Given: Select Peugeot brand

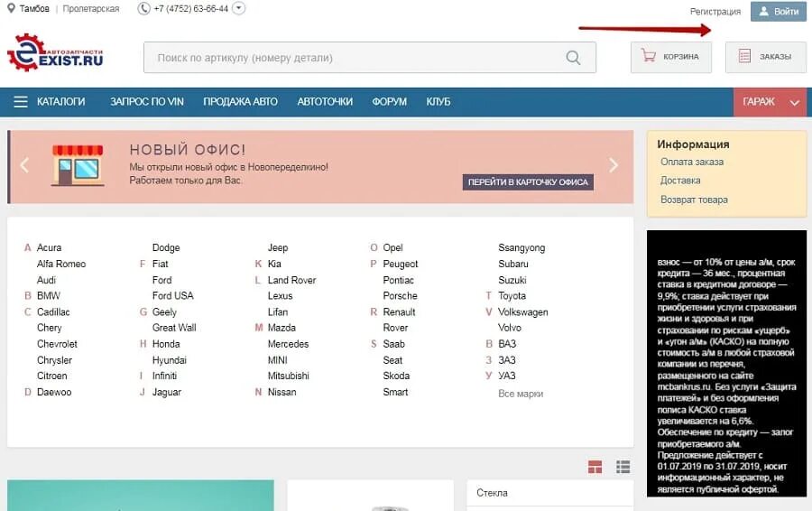Looking at the screenshot, I should 401,264.
